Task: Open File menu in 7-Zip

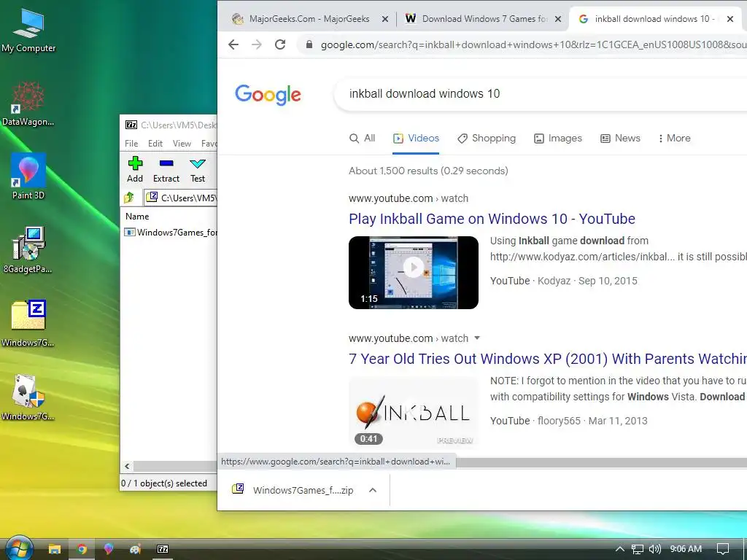Action: coord(131,144)
